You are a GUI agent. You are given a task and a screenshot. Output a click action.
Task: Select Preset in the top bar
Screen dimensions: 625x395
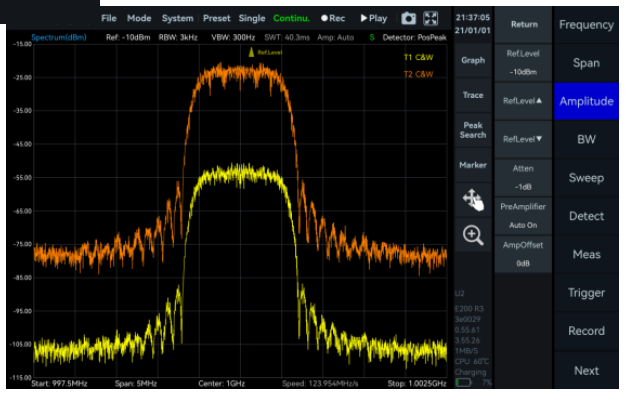pyautogui.click(x=216, y=18)
